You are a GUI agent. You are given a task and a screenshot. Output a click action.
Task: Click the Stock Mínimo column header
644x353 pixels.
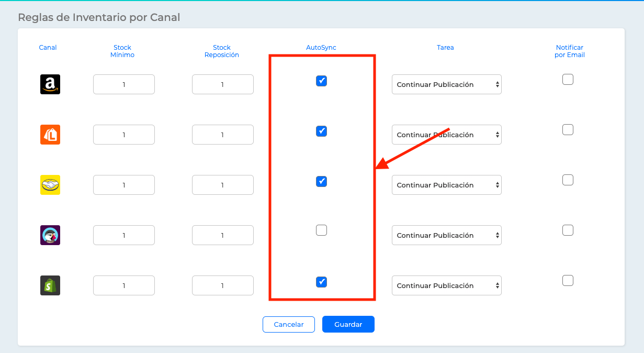(122, 51)
